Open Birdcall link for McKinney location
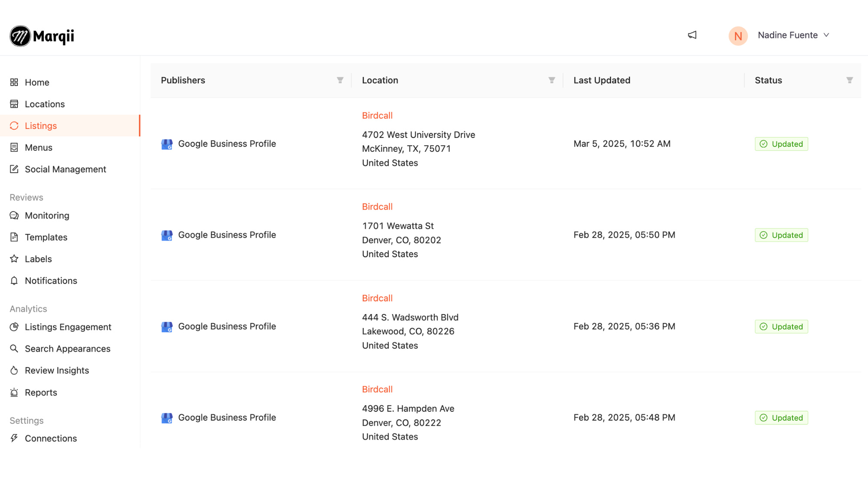 click(x=377, y=115)
